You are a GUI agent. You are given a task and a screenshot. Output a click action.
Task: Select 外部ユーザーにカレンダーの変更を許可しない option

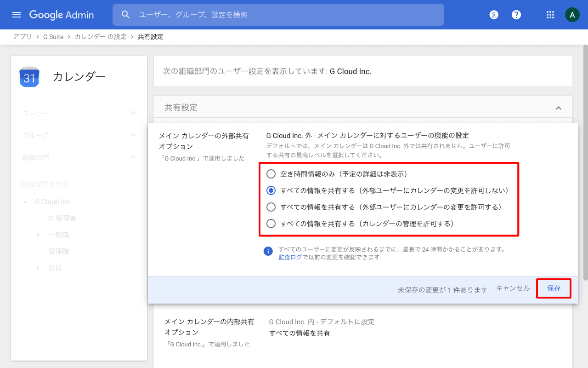[x=271, y=190]
